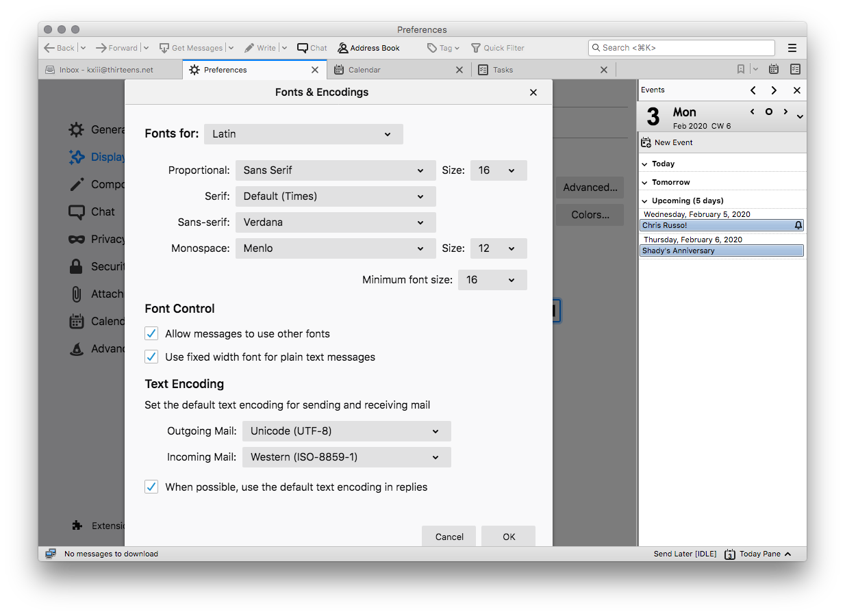Click the reminder bell on Chris Russo!
845x616 pixels.
click(x=798, y=225)
